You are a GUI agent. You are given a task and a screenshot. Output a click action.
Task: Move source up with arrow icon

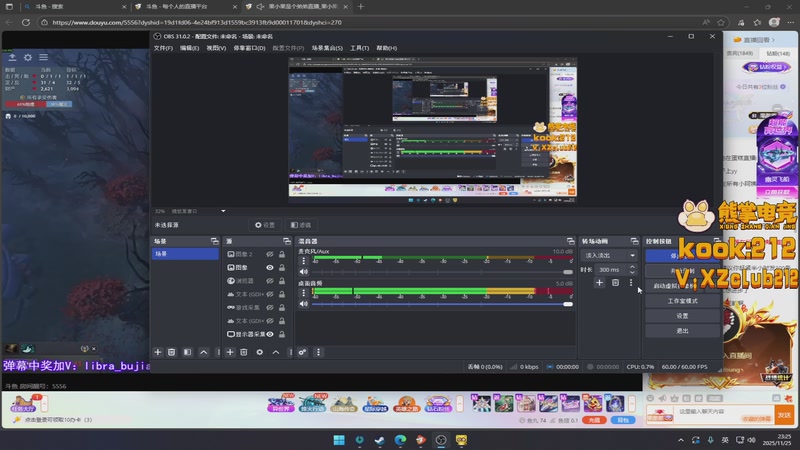click(x=276, y=352)
